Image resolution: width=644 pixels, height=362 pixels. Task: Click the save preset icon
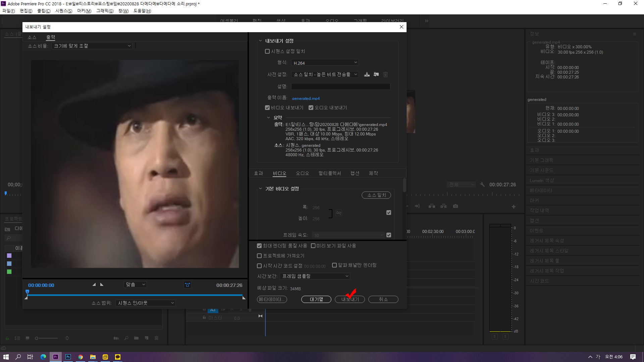[x=367, y=74]
